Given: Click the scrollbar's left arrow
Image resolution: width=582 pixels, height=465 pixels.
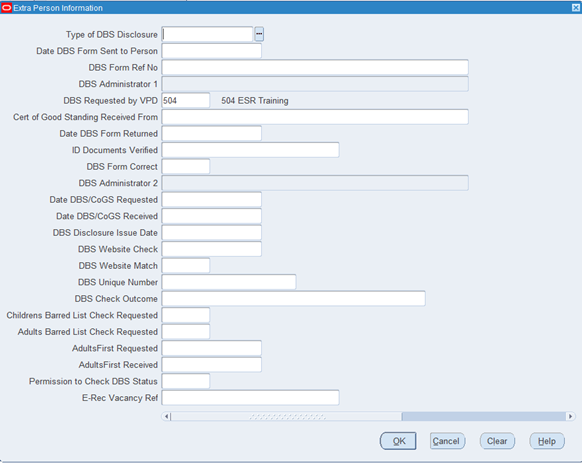Looking at the screenshot, I should [166, 416].
